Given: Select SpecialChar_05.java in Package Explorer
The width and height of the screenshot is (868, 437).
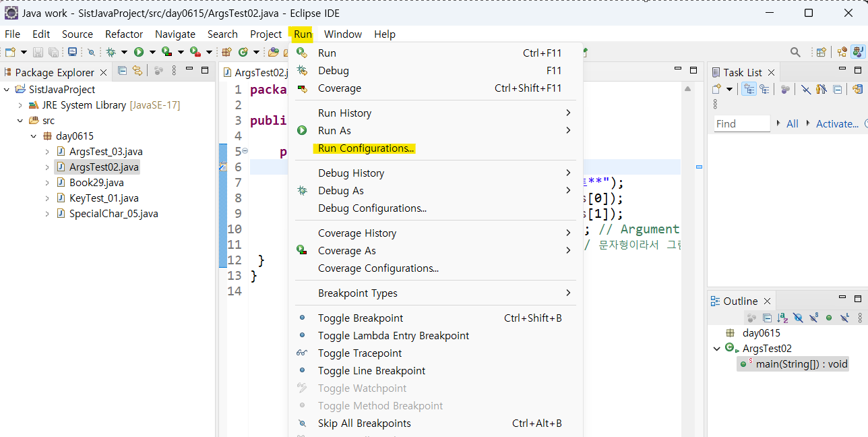Looking at the screenshot, I should [114, 214].
